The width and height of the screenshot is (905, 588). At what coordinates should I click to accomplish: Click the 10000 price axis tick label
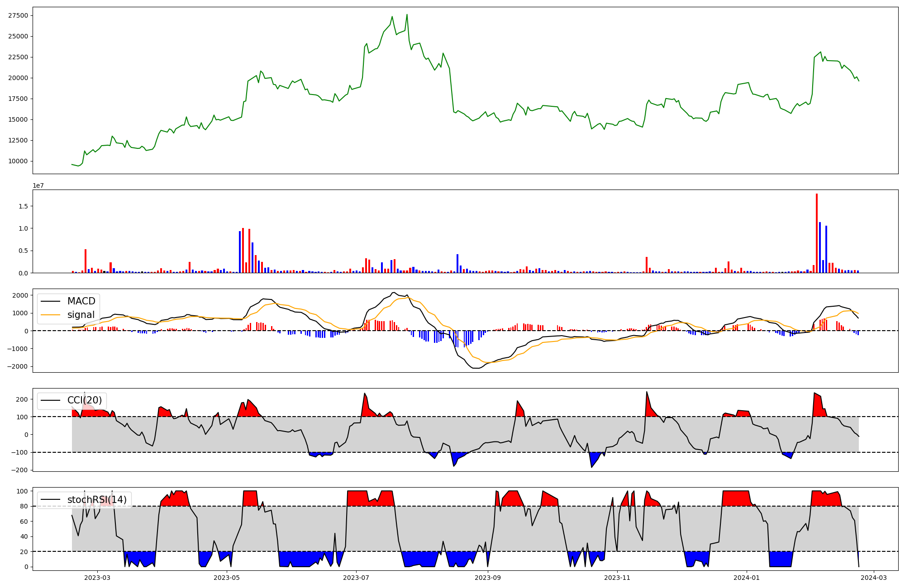pyautogui.click(x=18, y=161)
